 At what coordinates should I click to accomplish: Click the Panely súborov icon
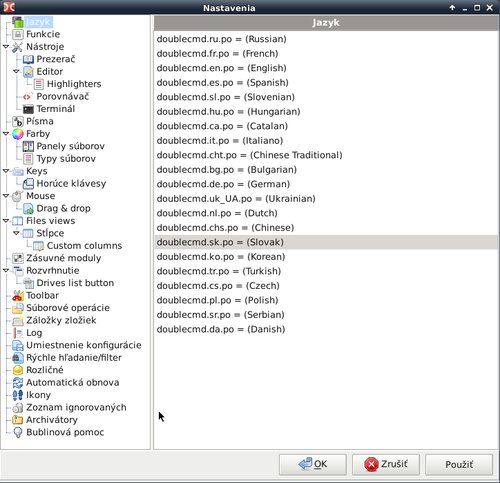coord(28,146)
